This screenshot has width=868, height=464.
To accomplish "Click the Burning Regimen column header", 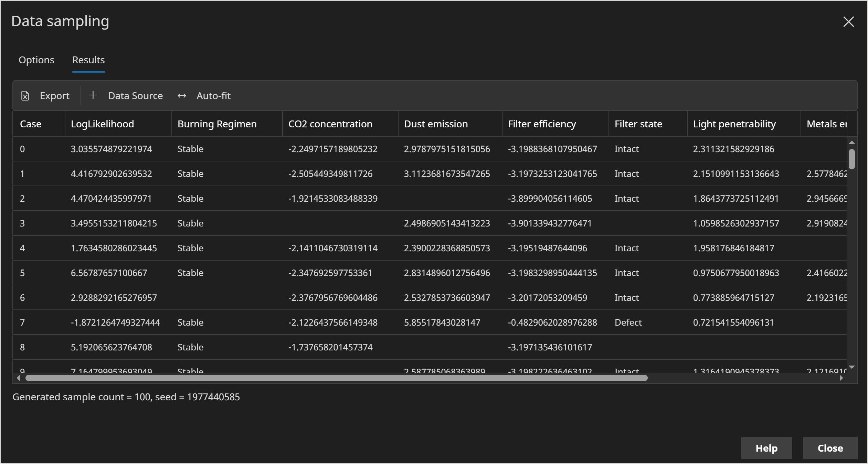I will coord(217,124).
